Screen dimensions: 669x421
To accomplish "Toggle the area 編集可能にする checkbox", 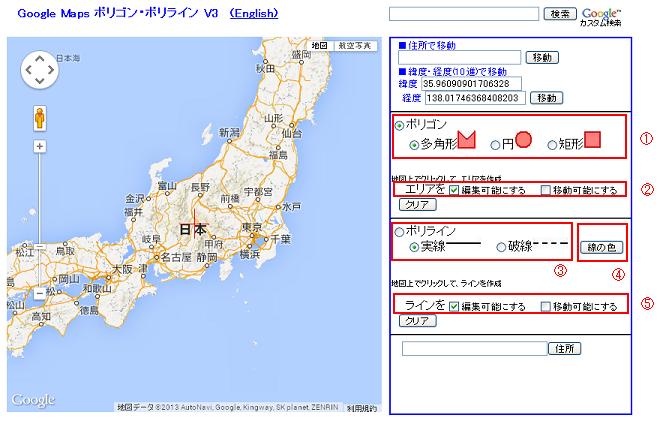I will (x=454, y=189).
